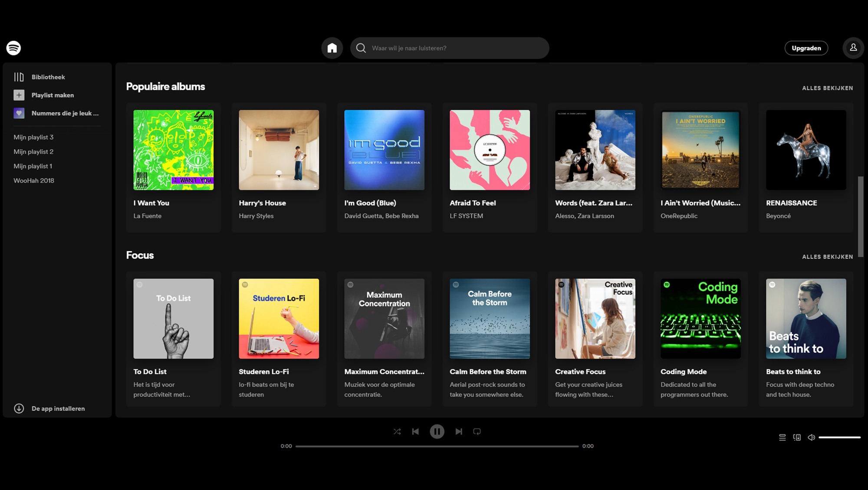
Task: Click artist text 'David Guetta, Bebe Rexha'
Action: pyautogui.click(x=381, y=216)
